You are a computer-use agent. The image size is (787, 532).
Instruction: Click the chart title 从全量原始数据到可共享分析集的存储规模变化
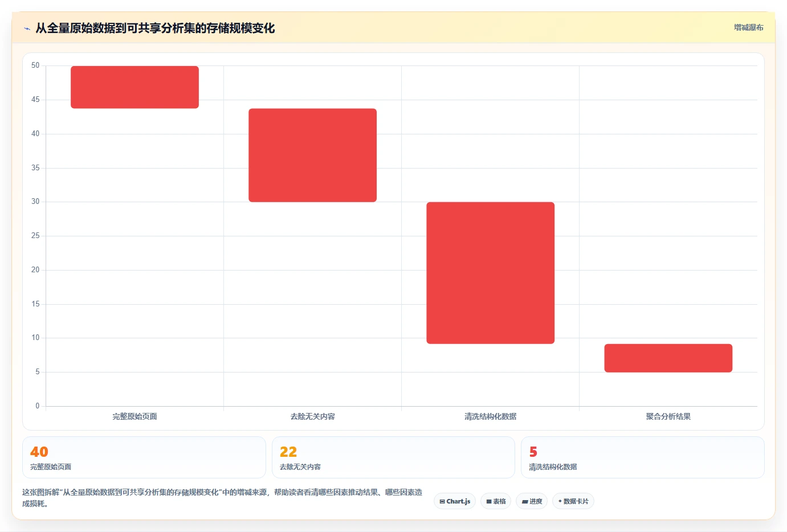[x=155, y=28]
